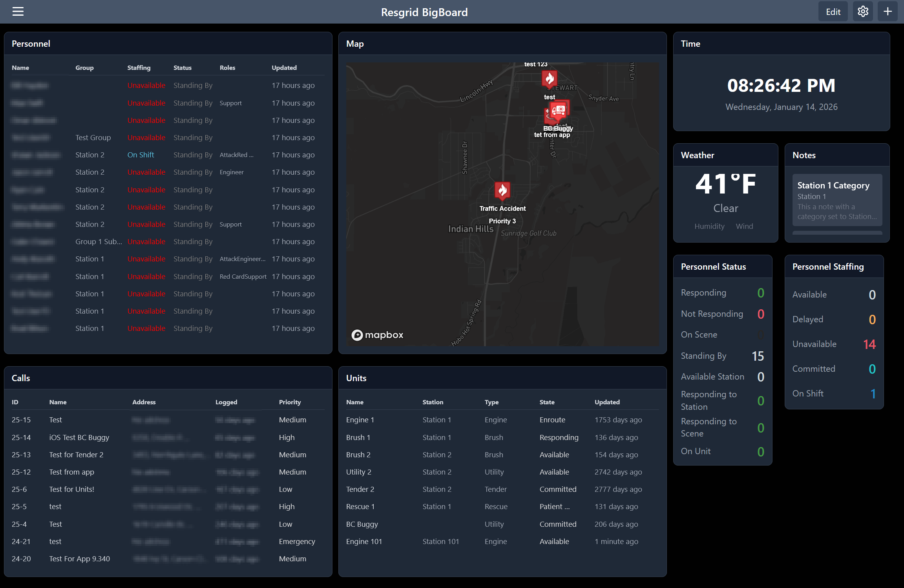Sort units by State column header

pos(547,402)
